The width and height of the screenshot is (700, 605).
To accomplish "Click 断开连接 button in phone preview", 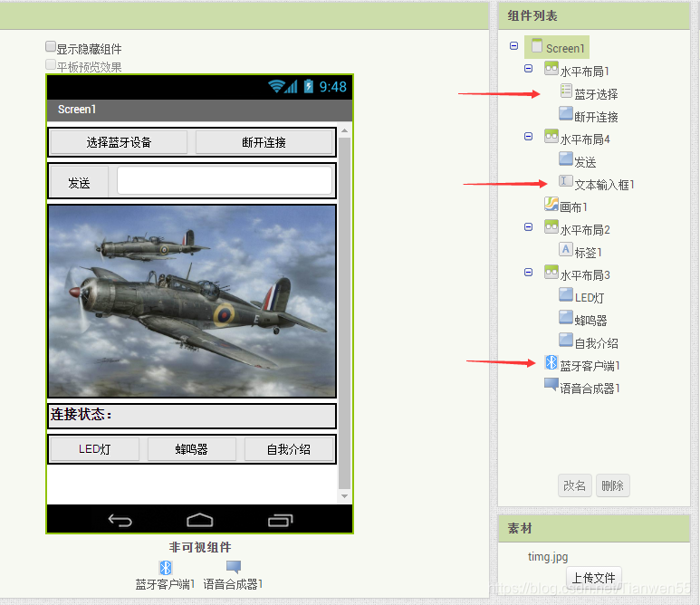I will pos(264,142).
